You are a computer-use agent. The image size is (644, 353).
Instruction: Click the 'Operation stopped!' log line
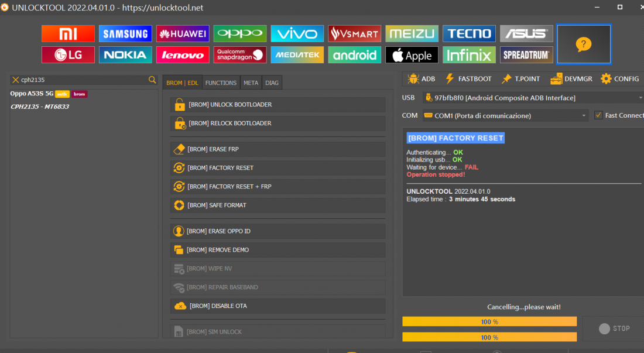pos(436,174)
